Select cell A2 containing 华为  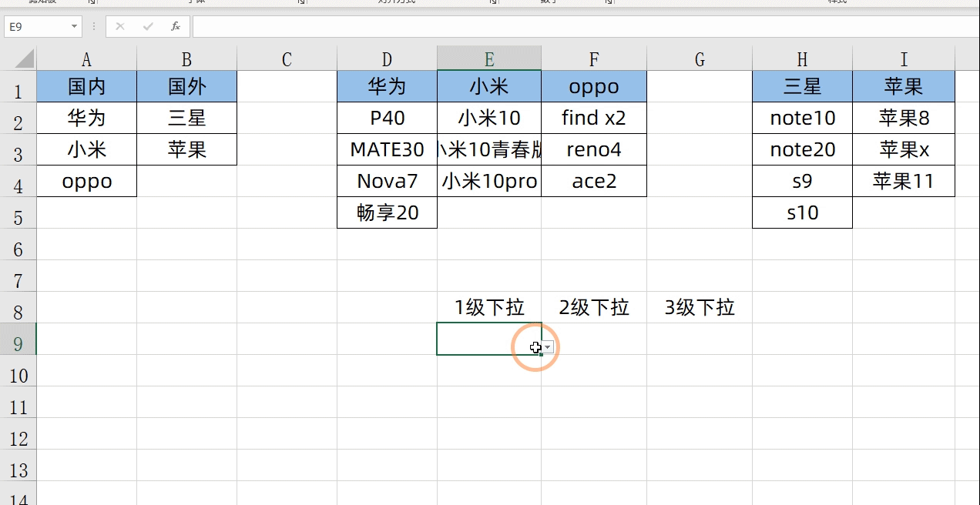point(86,118)
